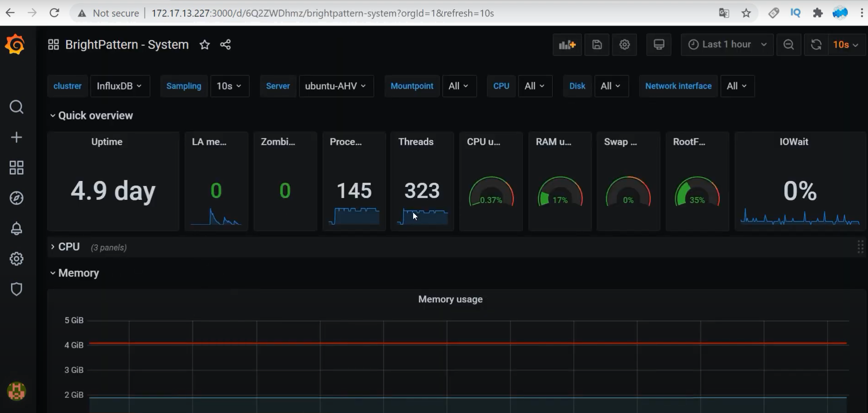Open the Explore compass icon
Screen dimensions: 868x413
17,198
